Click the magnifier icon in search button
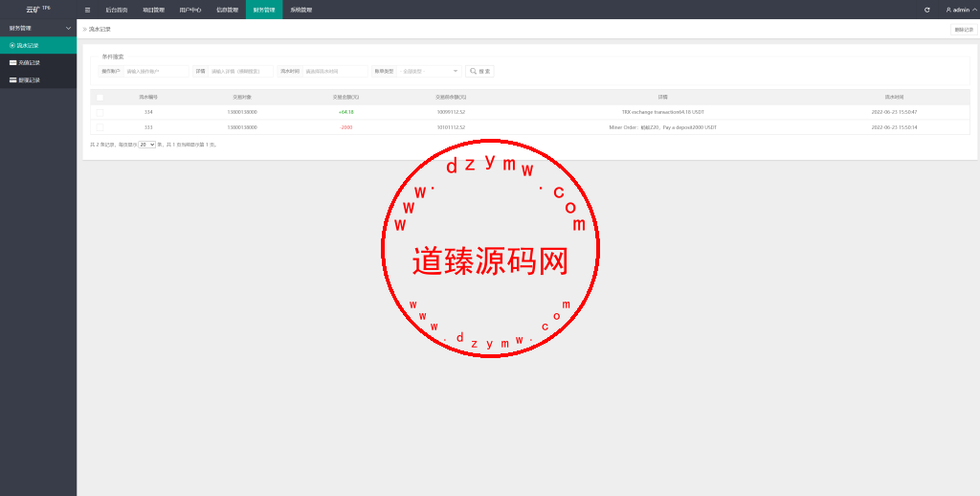The image size is (980, 496). pos(473,71)
